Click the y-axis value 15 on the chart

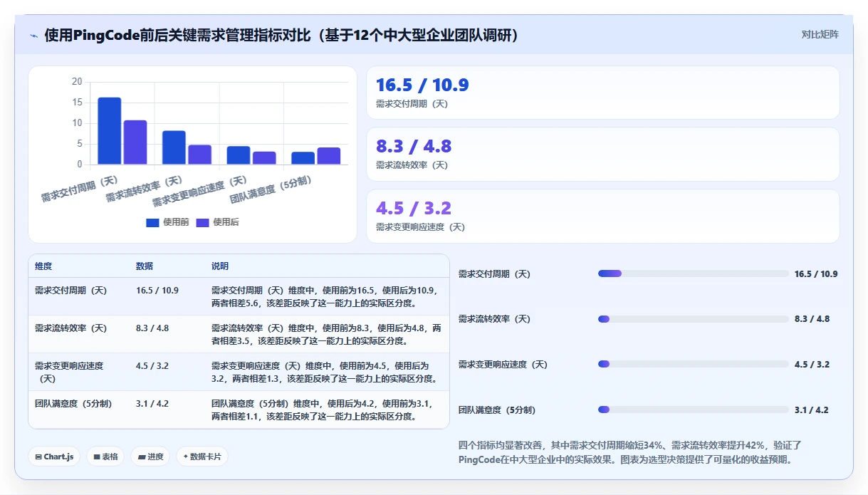tap(77, 103)
